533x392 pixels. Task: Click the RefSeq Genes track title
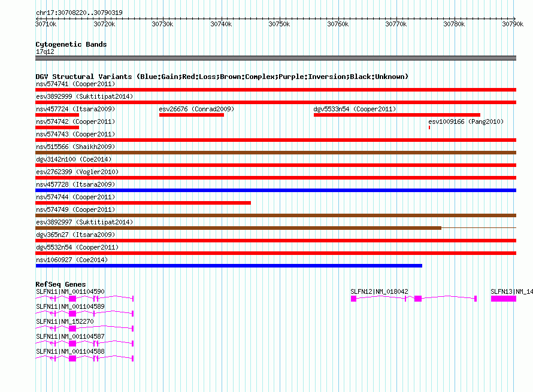(61, 284)
